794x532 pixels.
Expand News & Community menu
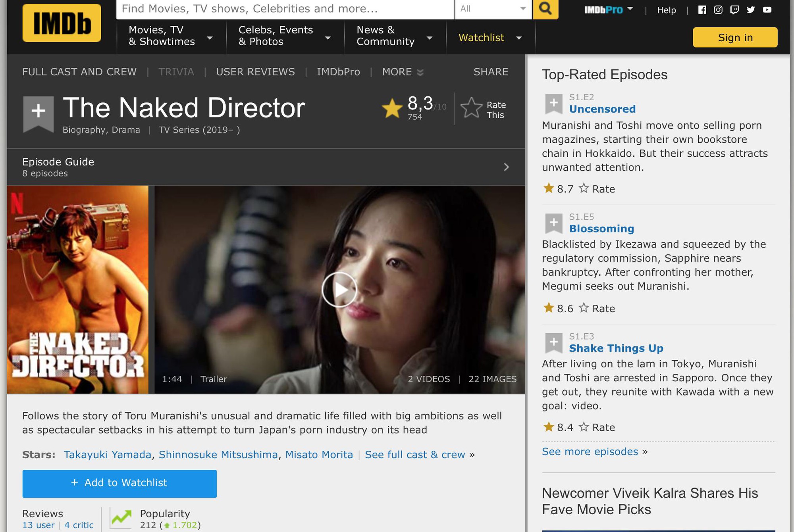pos(395,36)
